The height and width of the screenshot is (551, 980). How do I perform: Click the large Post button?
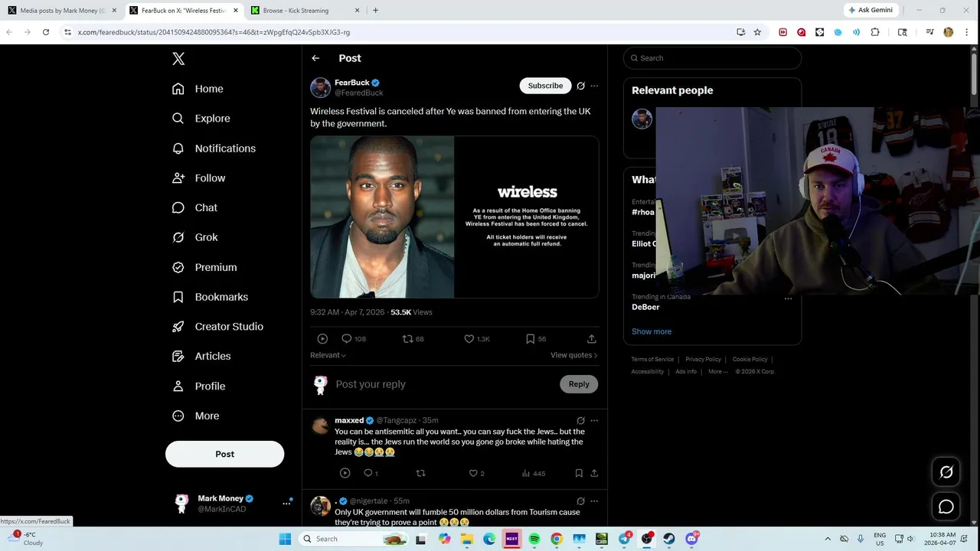[x=224, y=454]
